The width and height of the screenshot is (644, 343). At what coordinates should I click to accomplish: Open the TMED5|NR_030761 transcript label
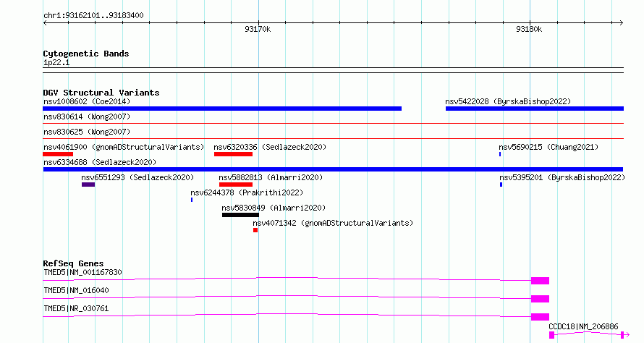tap(76, 308)
